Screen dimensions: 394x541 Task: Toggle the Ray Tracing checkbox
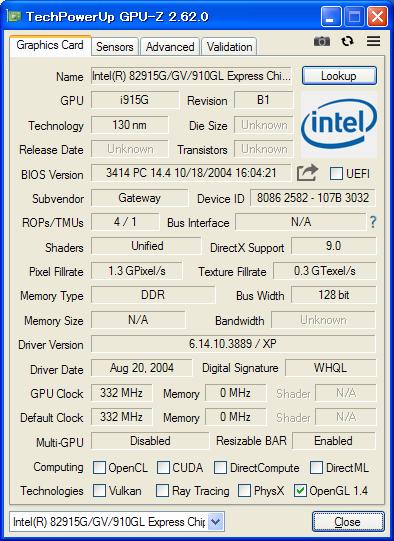click(162, 491)
